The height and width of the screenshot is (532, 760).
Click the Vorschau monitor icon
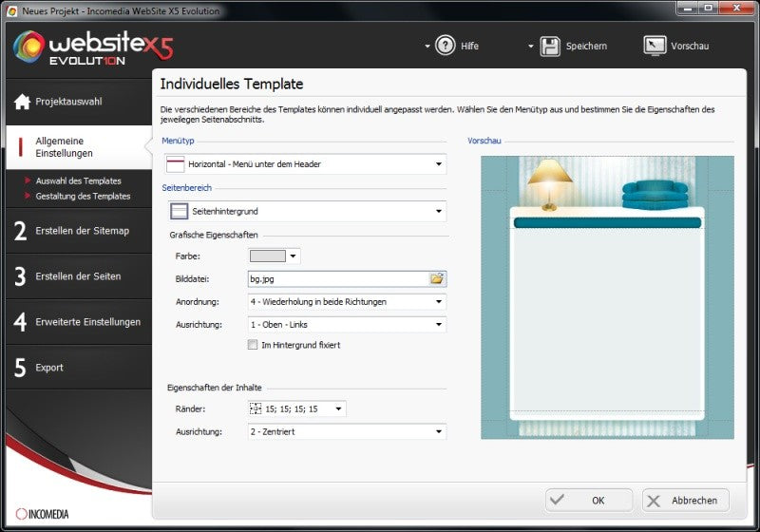click(655, 46)
